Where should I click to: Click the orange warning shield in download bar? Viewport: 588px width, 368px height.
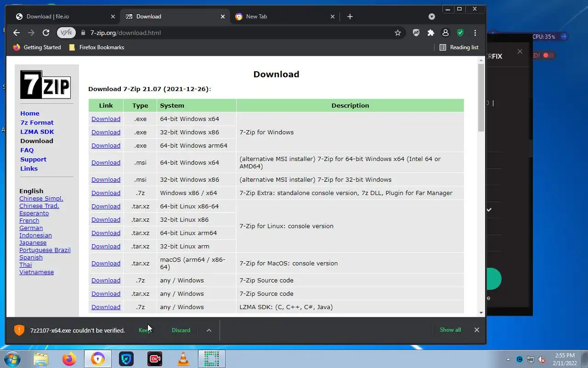pos(19,330)
